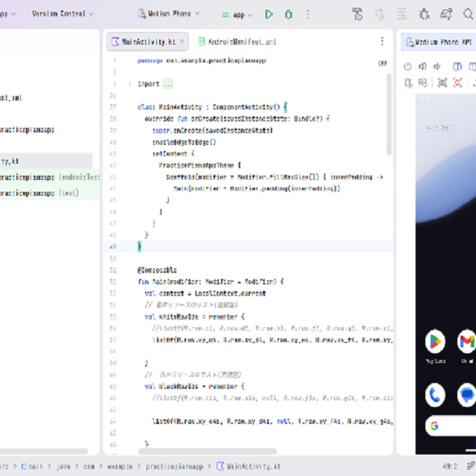Viewport: 476px width, 476px height.
Task: Click the class MainActivity line
Action: click(212, 107)
